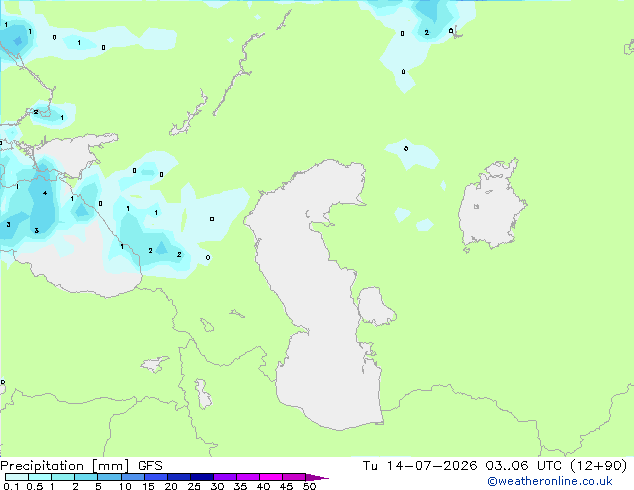
Task: Click the 15–20 mm legend swatch
Action: coord(155,477)
